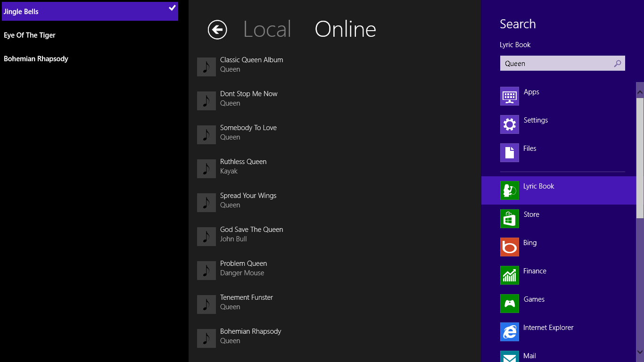The image size is (644, 362).
Task: Select the Bing search icon
Action: 509,247
